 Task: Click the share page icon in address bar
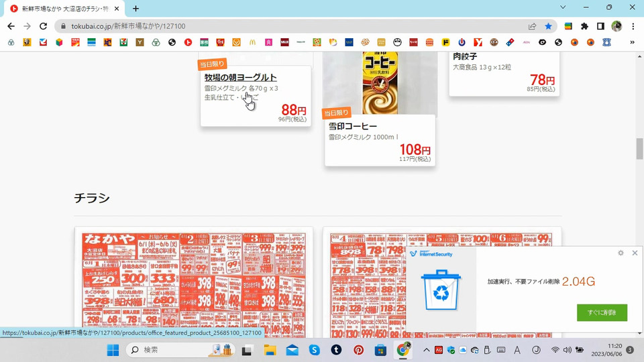pos(532,26)
